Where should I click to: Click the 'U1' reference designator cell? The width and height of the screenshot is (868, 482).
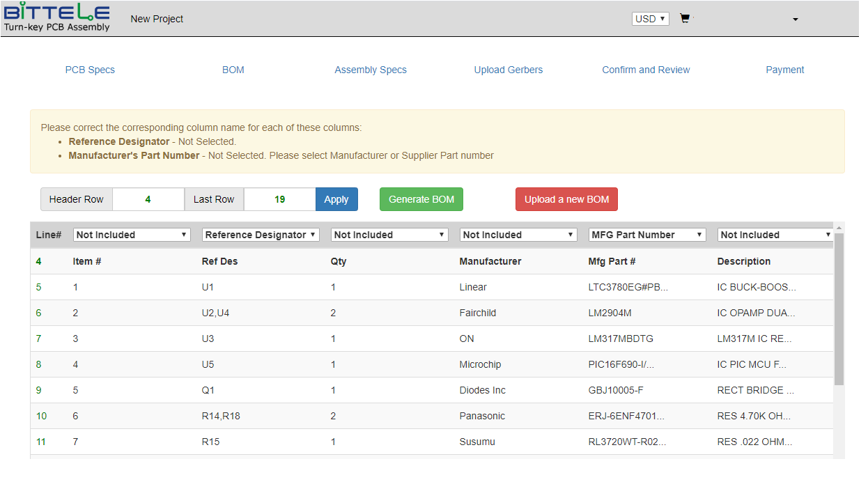[208, 287]
